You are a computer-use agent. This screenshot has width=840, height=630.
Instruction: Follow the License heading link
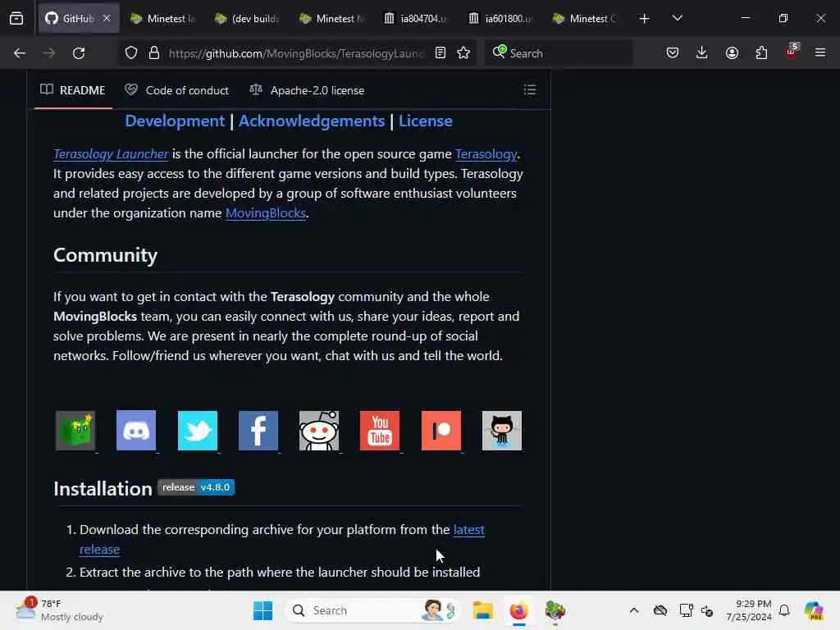[x=426, y=121]
